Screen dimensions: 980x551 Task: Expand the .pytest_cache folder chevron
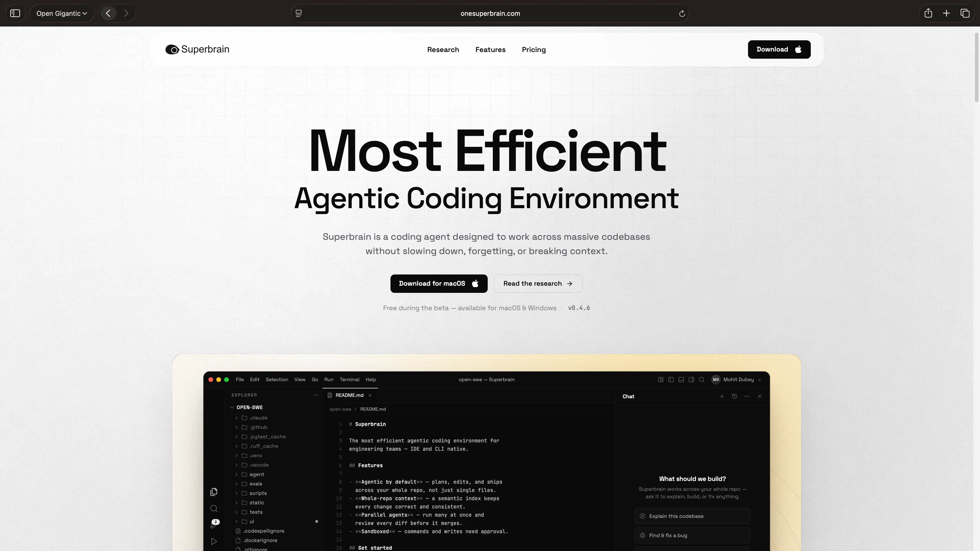236,436
